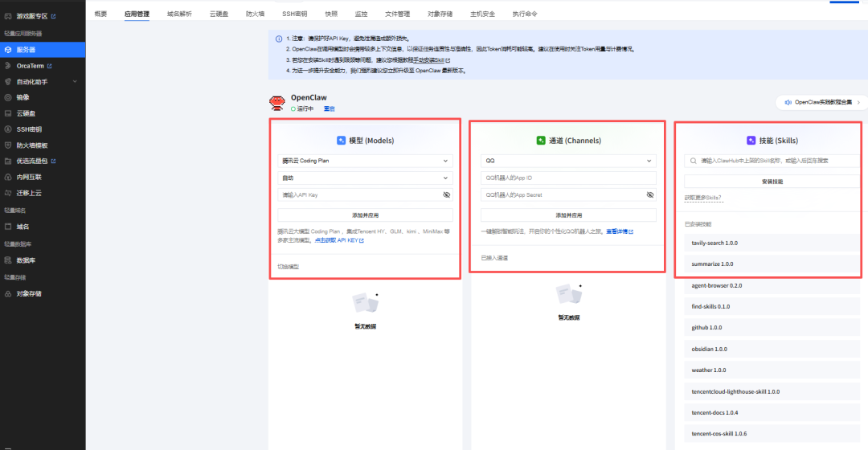Click the search icon in Skills field

(693, 161)
